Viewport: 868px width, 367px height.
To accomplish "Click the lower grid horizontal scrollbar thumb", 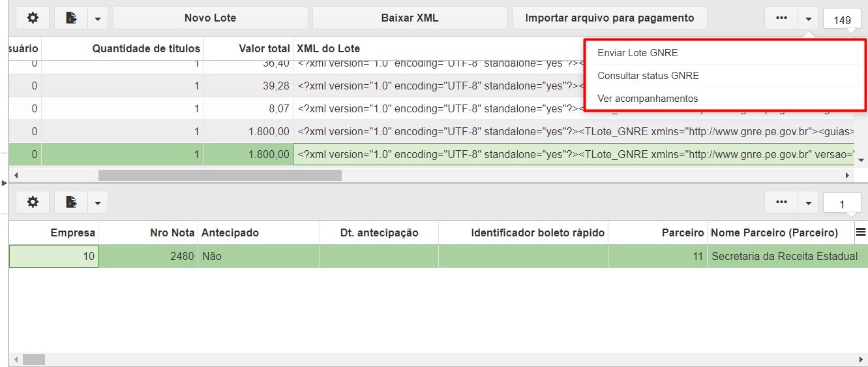I will (x=34, y=359).
